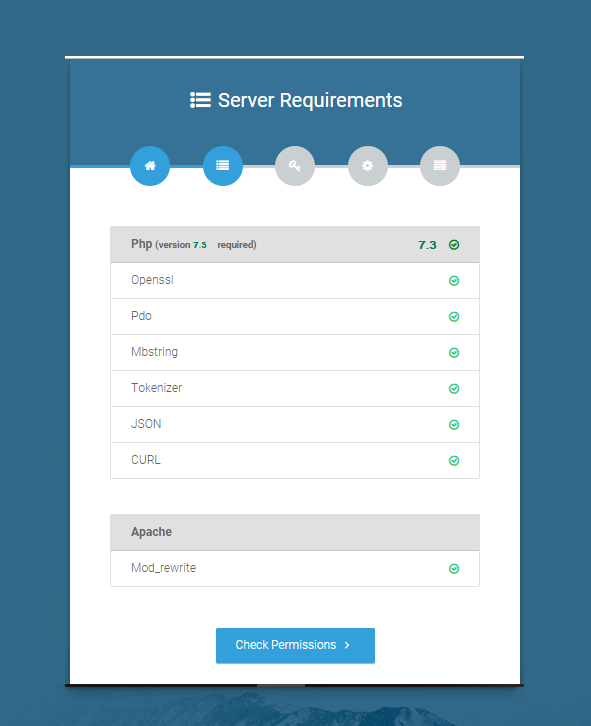591x726 pixels.
Task: Click the Check Permissions button
Action: [295, 645]
